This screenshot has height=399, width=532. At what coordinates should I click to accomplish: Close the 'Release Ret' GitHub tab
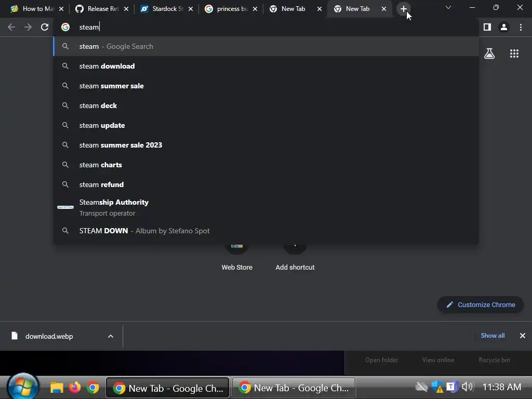click(126, 9)
